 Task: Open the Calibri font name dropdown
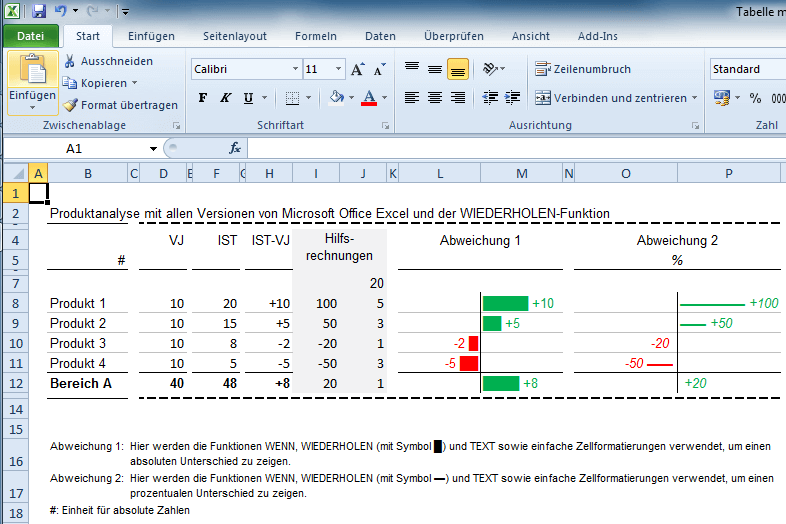295,69
